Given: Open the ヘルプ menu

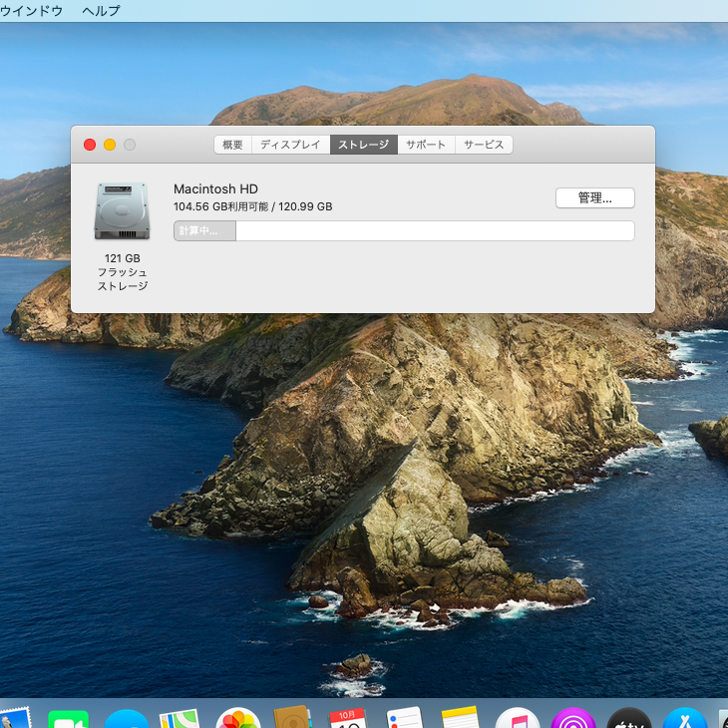Looking at the screenshot, I should pyautogui.click(x=101, y=11).
